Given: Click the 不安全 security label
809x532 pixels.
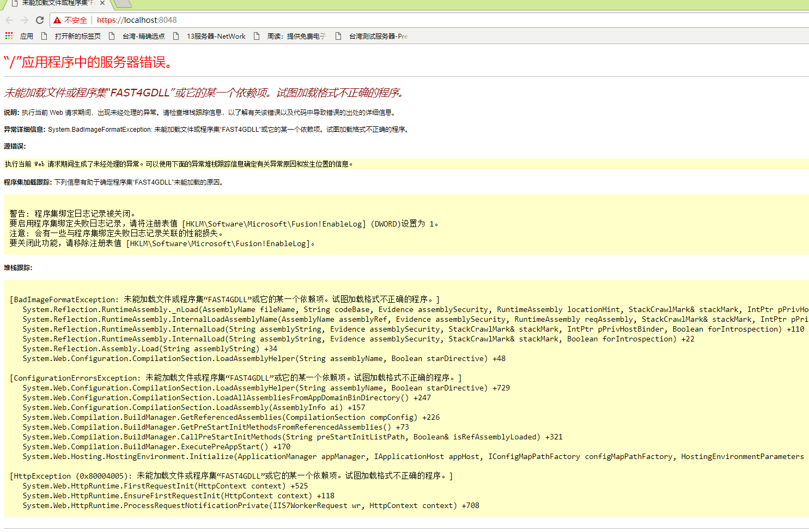Looking at the screenshot, I should click(76, 20).
